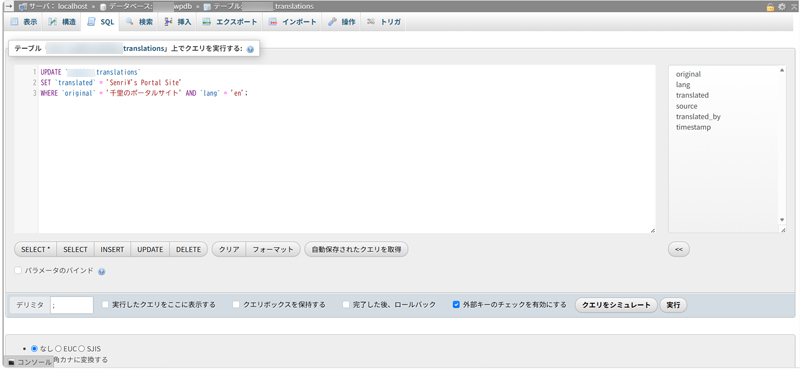Viewport: 800px width, 369px height.
Task: Uncheck 外部キーのチェックを有効にする
Action: click(457, 305)
